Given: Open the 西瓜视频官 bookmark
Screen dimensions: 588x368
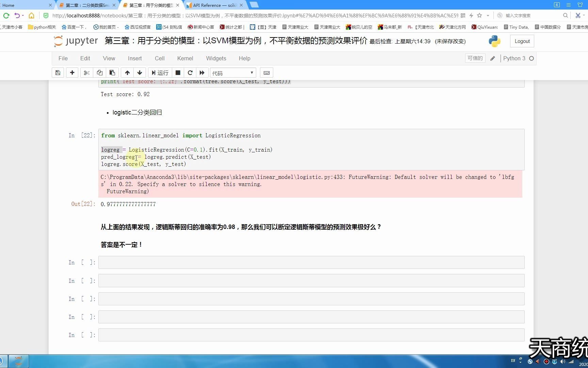Looking at the screenshot, I should click(x=137, y=27).
